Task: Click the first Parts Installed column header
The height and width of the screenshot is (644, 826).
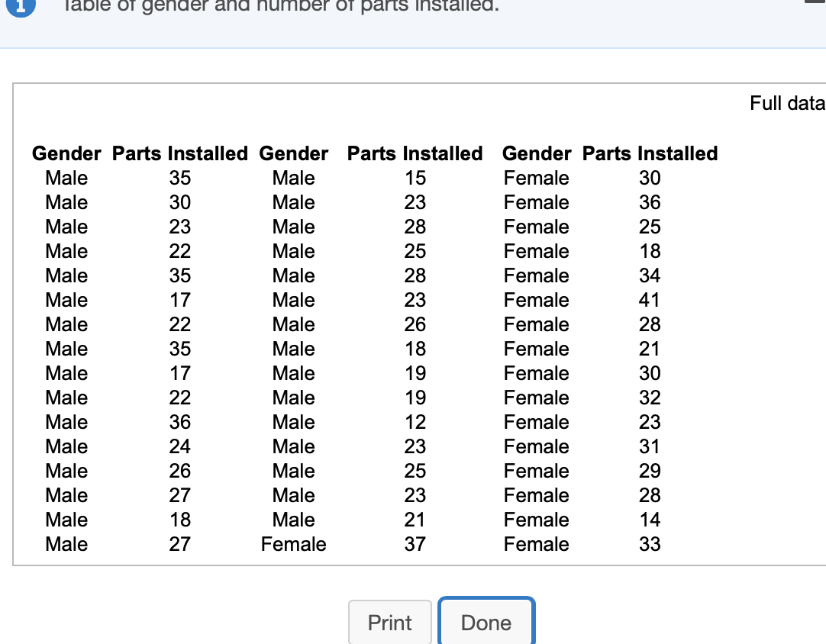Action: [180, 153]
